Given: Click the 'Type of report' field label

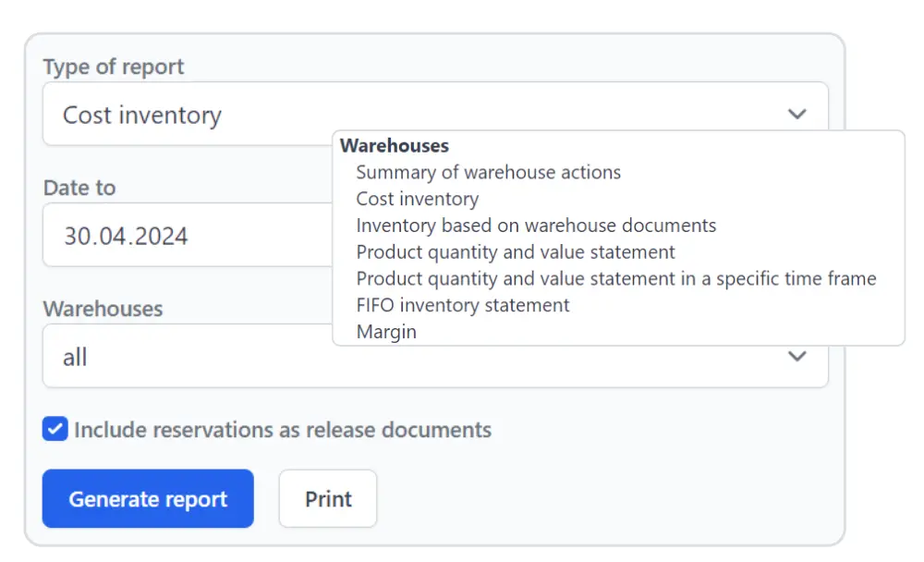Looking at the screenshot, I should [x=114, y=67].
